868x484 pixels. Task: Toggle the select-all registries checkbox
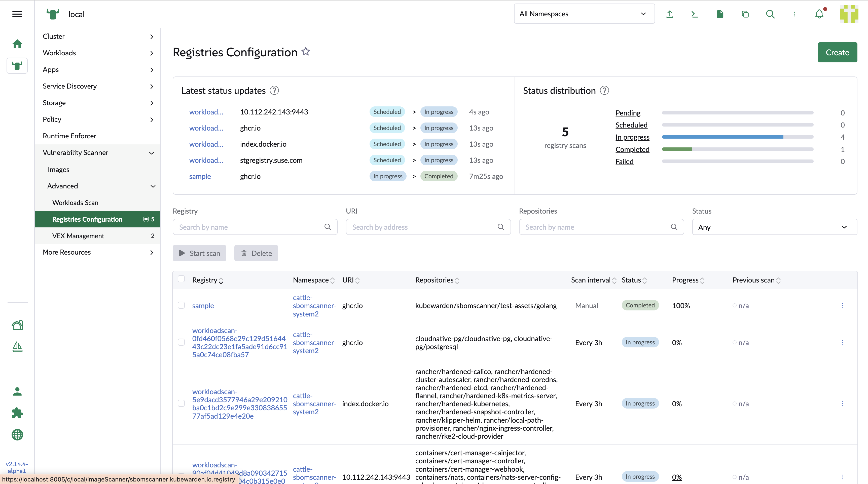coord(181,279)
